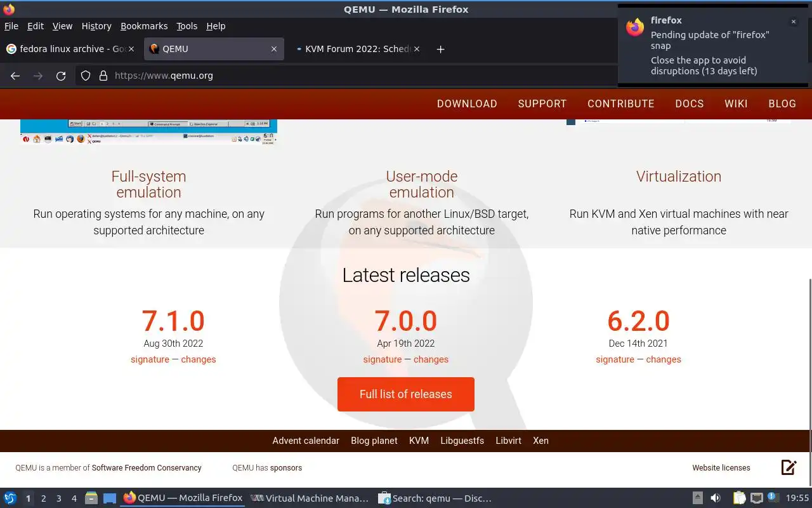This screenshot has width=812, height=508.
Task: Open the removable media eject tray icon
Action: pos(697,498)
